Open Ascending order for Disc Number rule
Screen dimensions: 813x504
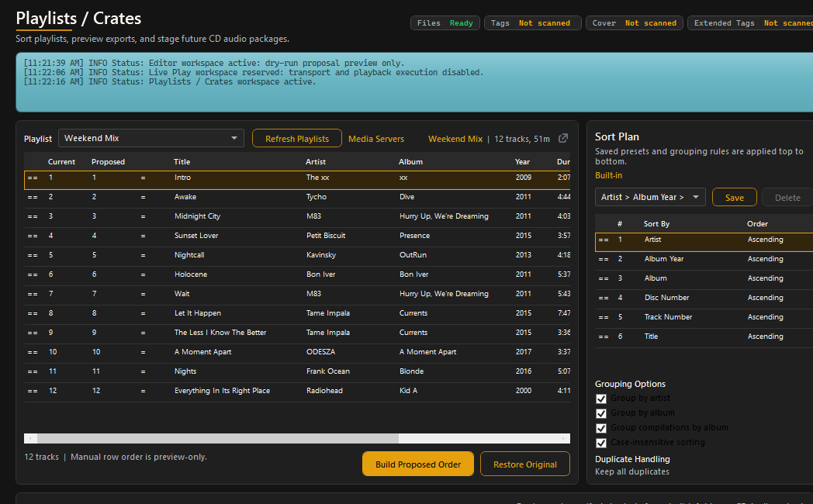pyautogui.click(x=766, y=297)
